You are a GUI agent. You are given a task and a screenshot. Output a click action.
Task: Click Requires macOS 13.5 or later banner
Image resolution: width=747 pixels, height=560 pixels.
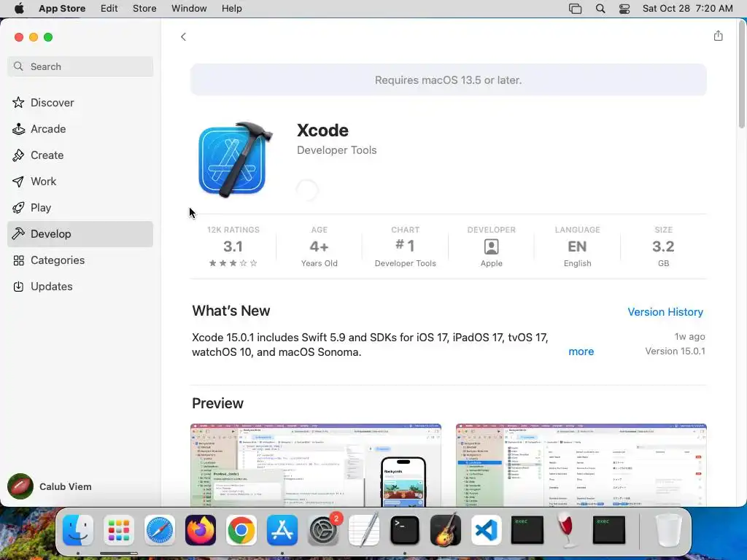[449, 79]
